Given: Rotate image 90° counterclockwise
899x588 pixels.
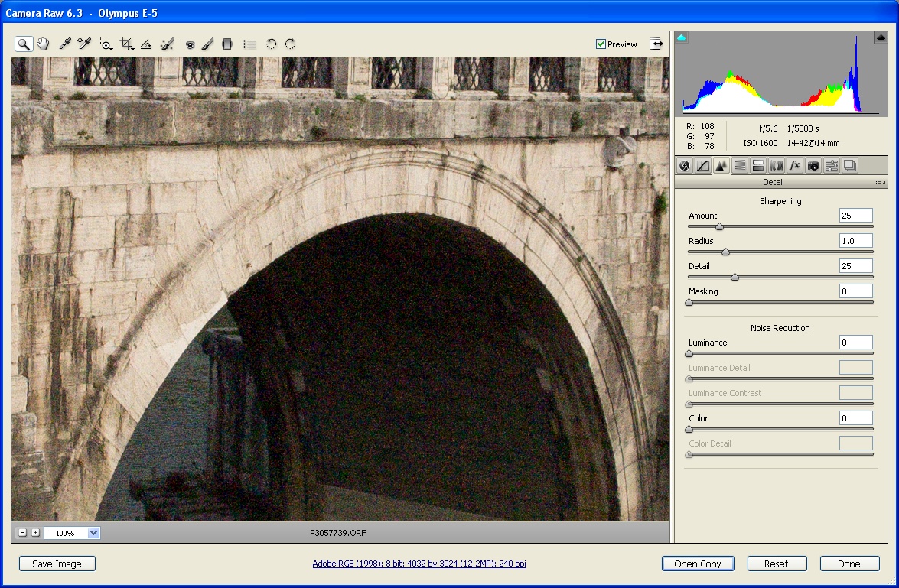Looking at the screenshot, I should 271,44.
